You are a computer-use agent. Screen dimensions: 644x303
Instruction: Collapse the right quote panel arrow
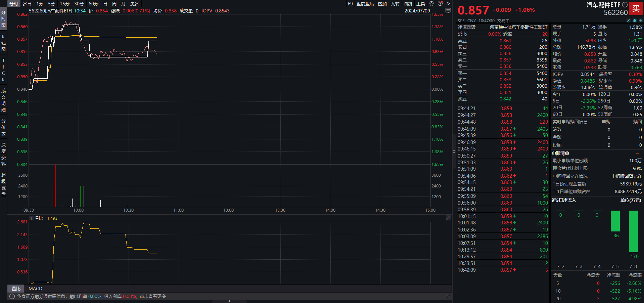[x=454, y=151]
